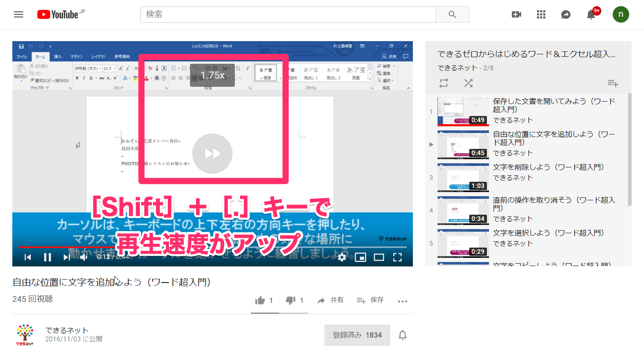The image size is (644, 350).
Task: Open 直前の操作を取り消そう playlist item
Action: pos(526,210)
